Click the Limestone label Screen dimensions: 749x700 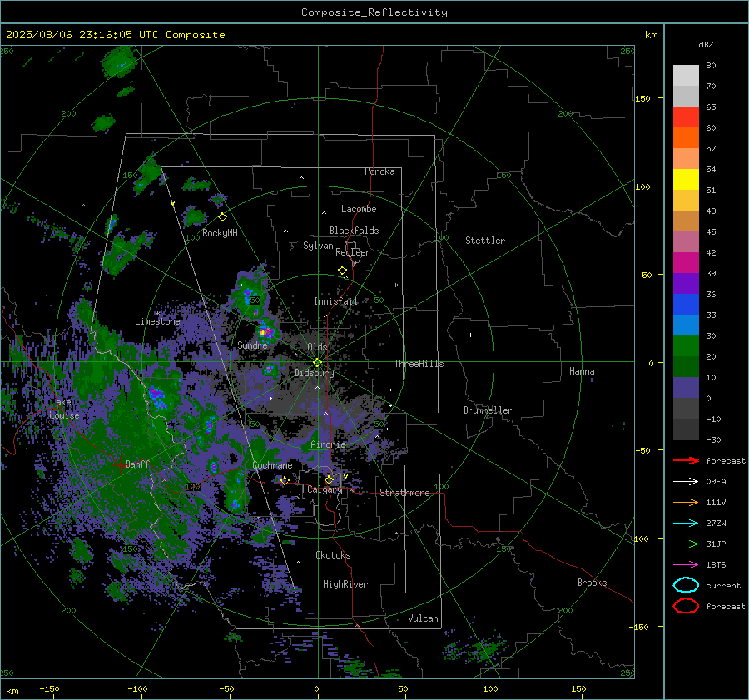tap(157, 321)
